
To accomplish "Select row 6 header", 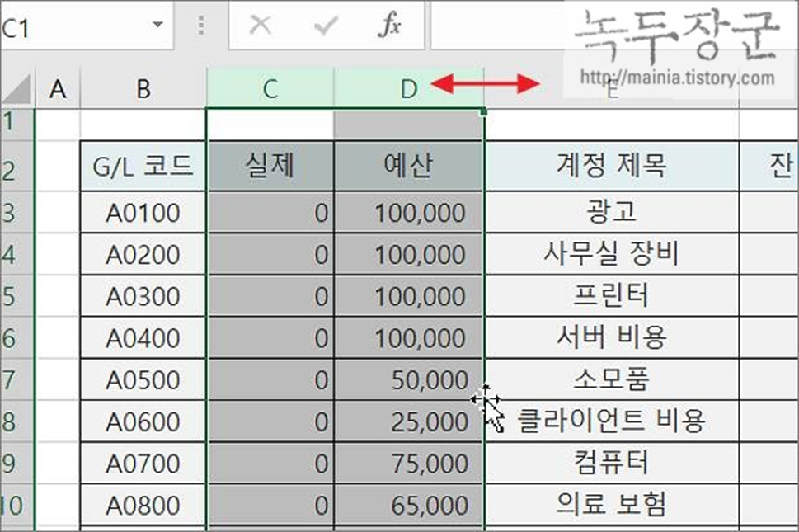I will tap(16, 338).
